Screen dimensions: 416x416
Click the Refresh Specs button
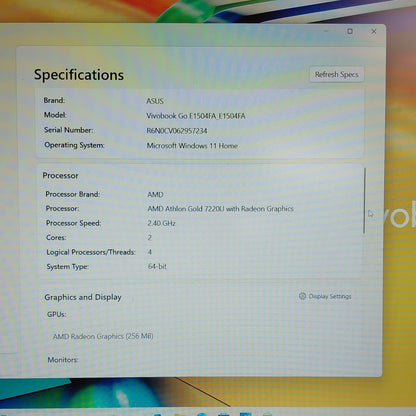(336, 74)
